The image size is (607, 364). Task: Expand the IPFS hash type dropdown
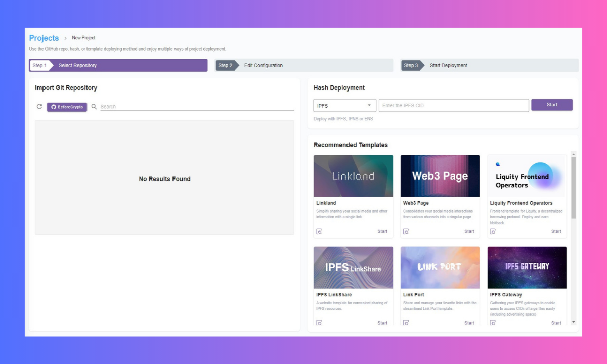[x=344, y=105]
